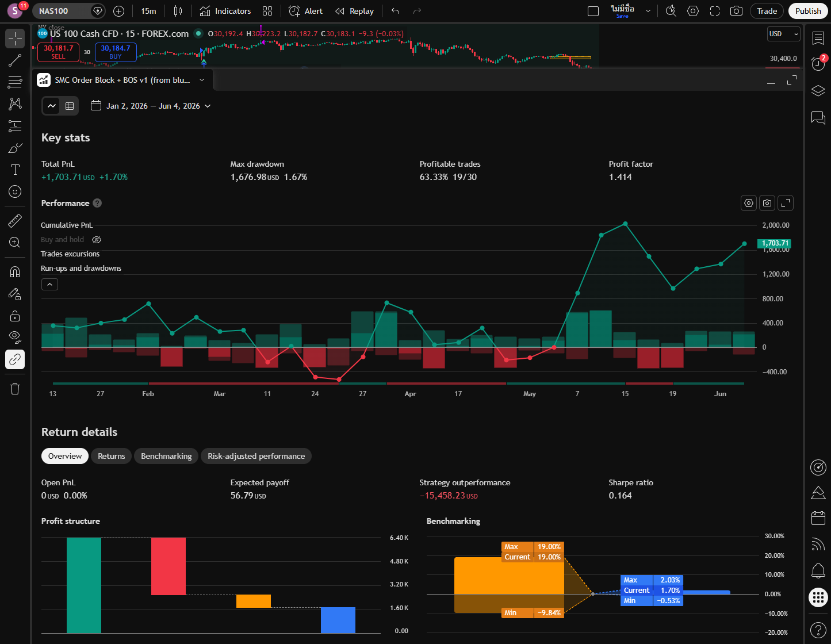The height and width of the screenshot is (644, 831).
Task: Enter fullscreen mode
Action: point(715,11)
